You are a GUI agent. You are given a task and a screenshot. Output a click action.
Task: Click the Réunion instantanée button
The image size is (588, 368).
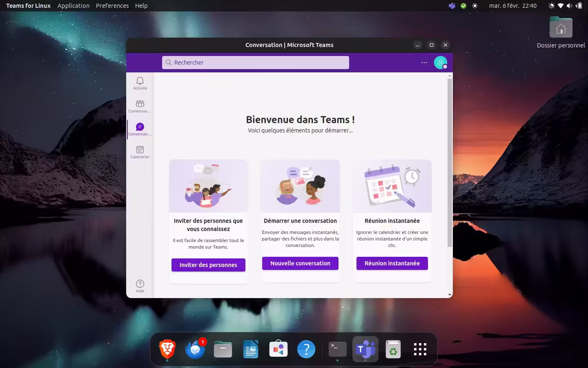[392, 263]
